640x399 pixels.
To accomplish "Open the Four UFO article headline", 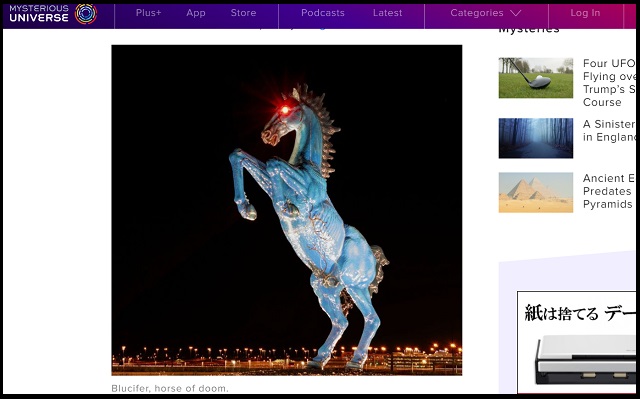I will pyautogui.click(x=609, y=83).
